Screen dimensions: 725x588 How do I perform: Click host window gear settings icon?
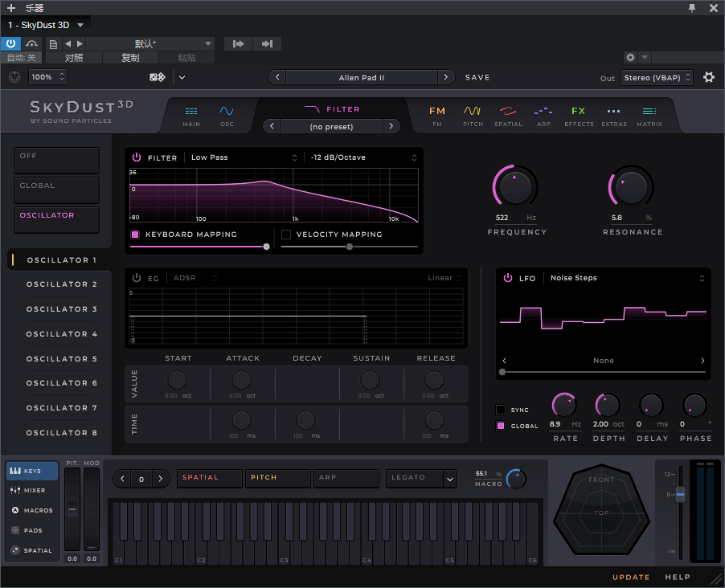click(x=629, y=57)
